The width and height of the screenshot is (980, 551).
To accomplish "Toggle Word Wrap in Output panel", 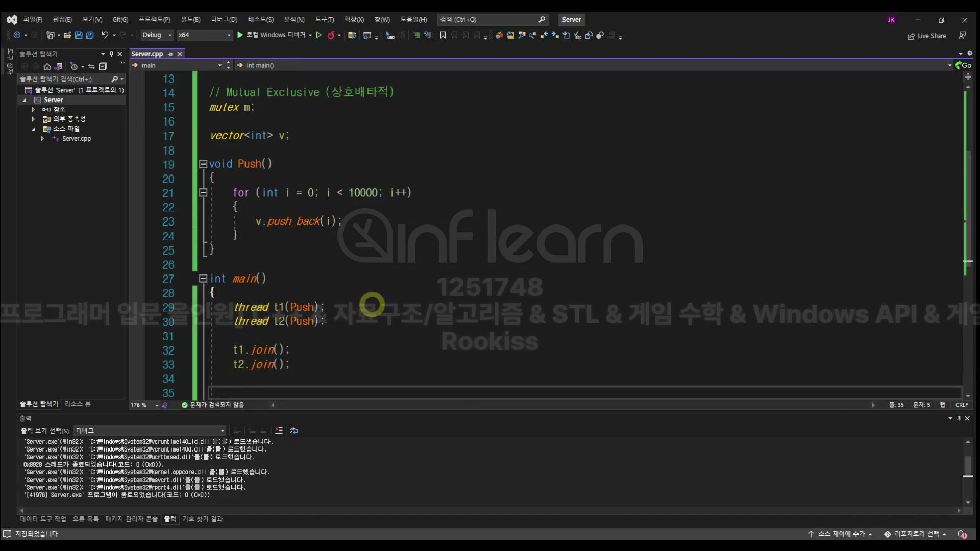I will tap(294, 431).
